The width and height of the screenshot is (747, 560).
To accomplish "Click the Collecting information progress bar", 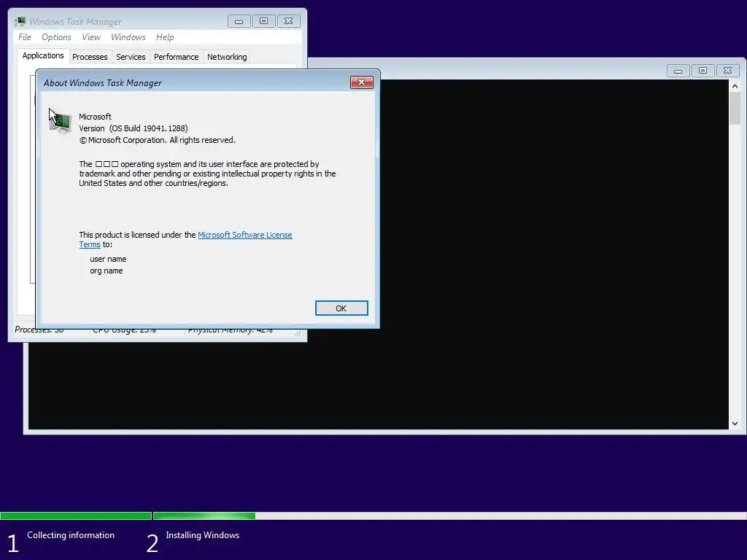I will (x=76, y=516).
